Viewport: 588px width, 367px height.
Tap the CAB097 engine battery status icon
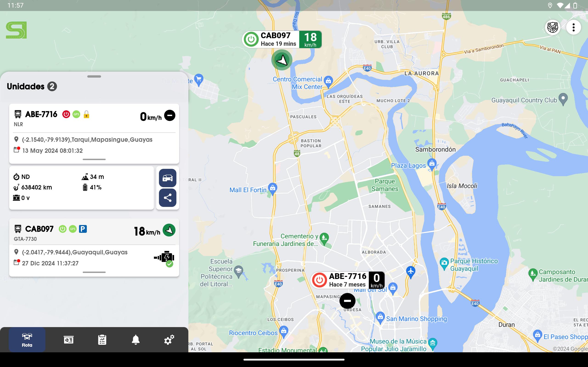point(164,259)
